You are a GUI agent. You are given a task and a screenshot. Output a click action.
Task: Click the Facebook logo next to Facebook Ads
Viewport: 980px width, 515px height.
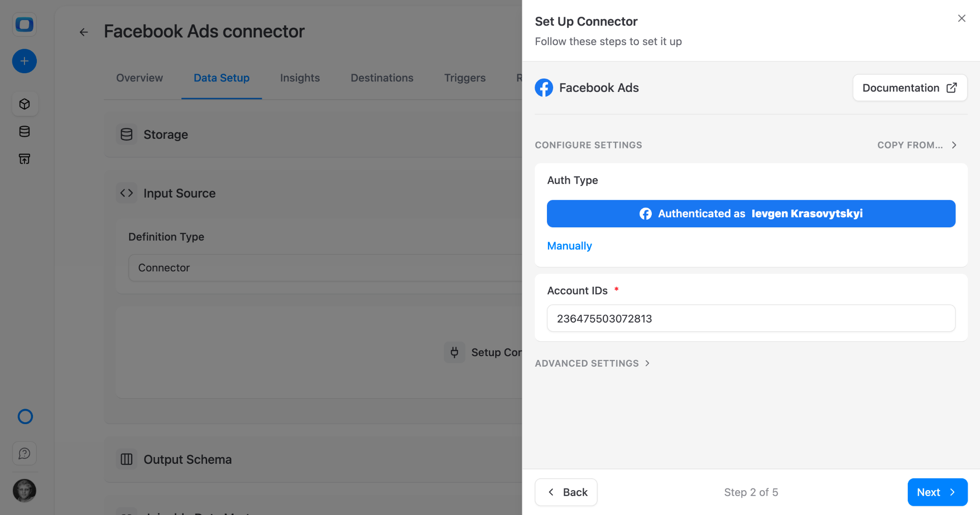[x=544, y=88]
